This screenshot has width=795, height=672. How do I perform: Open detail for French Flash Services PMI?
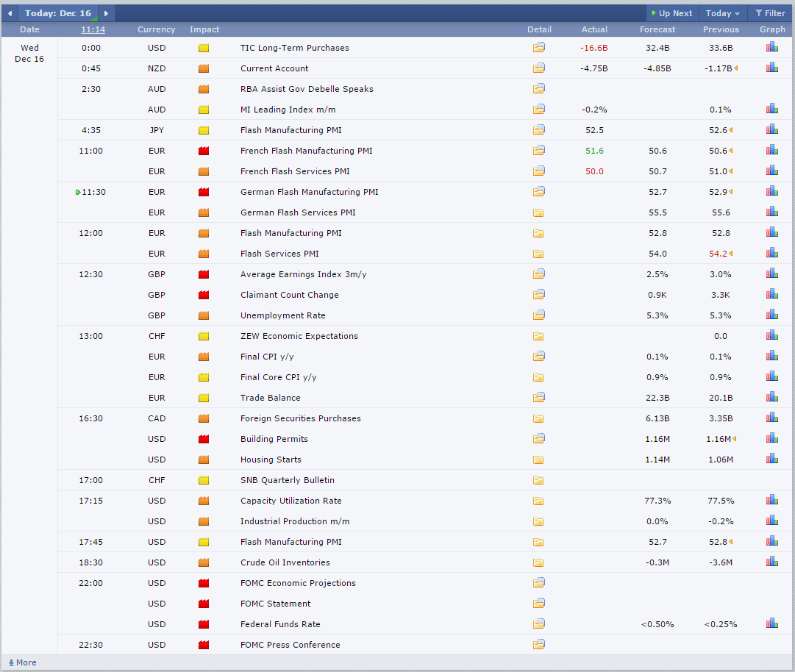(538, 171)
